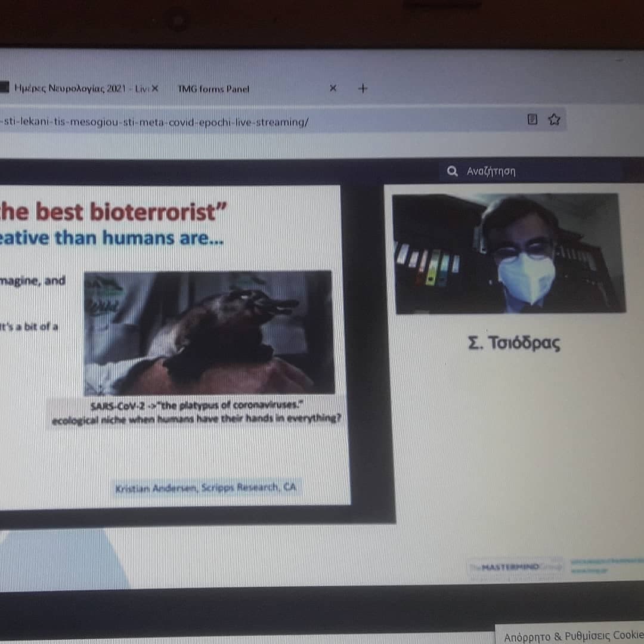Click the Mastermind Group logo
Image resolution: width=644 pixels, height=644 pixels.
(x=515, y=566)
